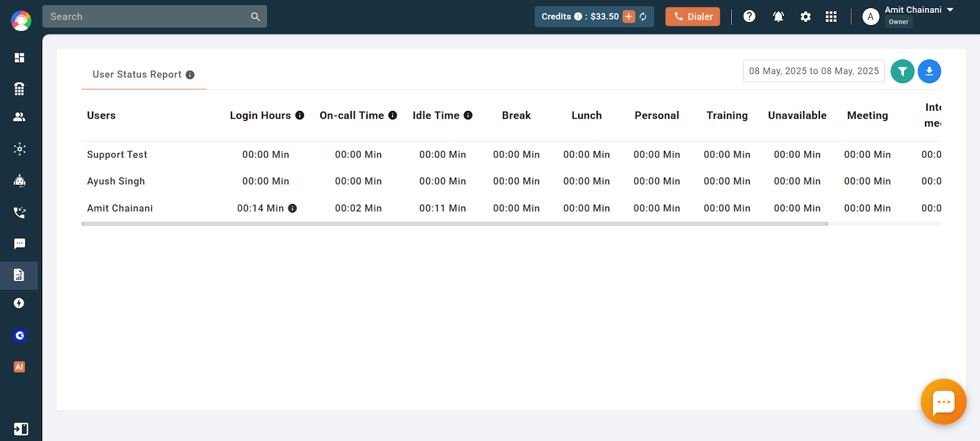Open the bot assistant sidebar icon
The image size is (980, 441).
point(19,181)
